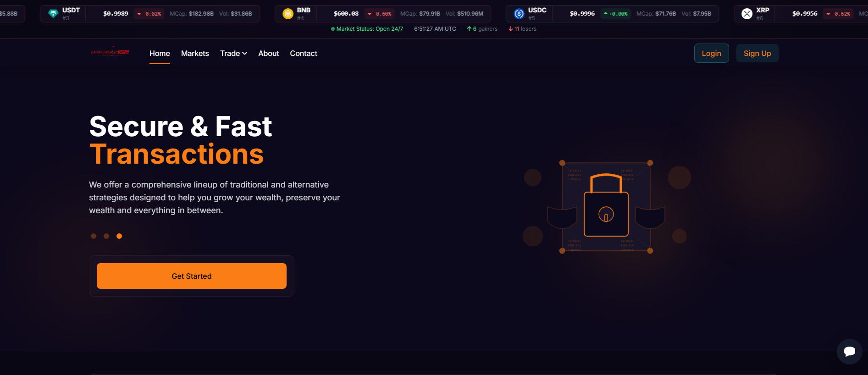This screenshot has width=868, height=375.
Task: Open the live chat bubble
Action: tap(849, 352)
